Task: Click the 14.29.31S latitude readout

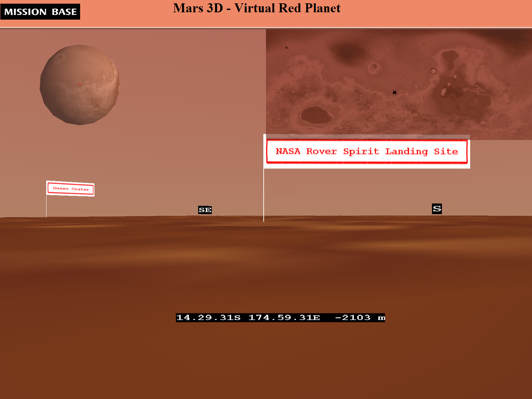Action: 208,318
